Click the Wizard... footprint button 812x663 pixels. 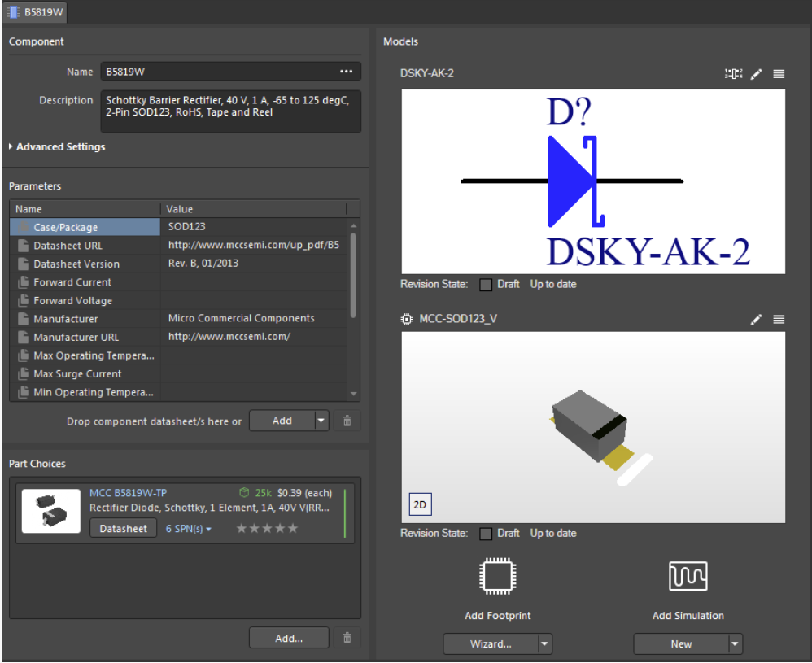point(491,643)
